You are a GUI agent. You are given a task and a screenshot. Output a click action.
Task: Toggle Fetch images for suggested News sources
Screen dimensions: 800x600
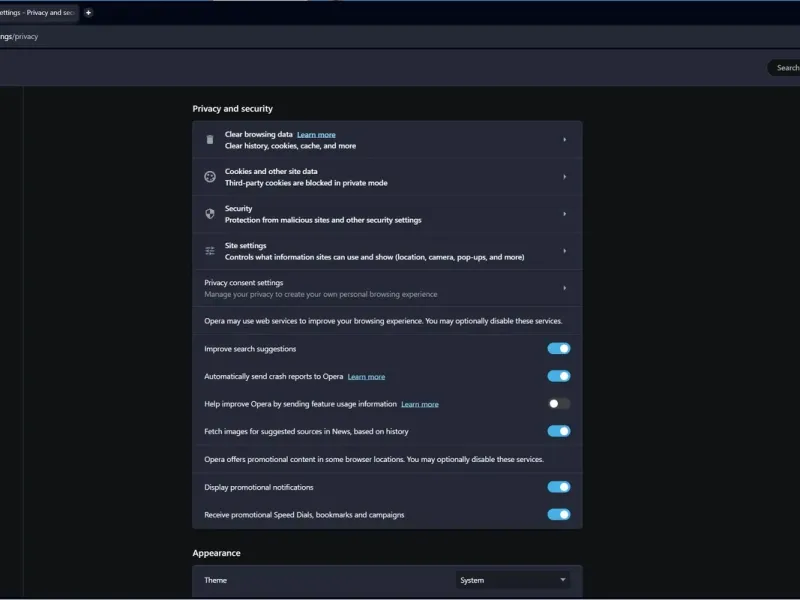(559, 431)
